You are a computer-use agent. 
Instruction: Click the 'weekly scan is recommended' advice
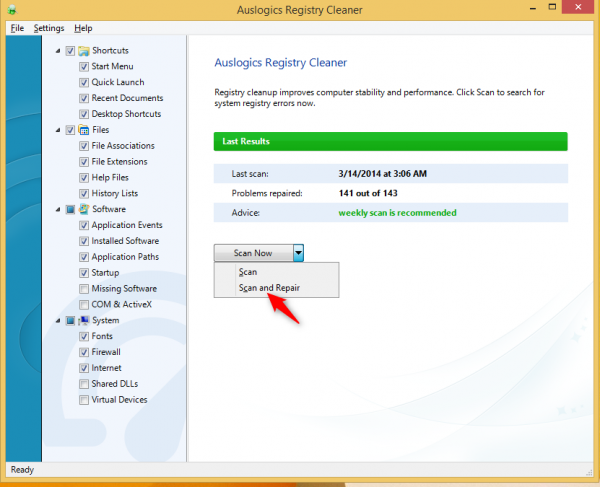point(397,213)
